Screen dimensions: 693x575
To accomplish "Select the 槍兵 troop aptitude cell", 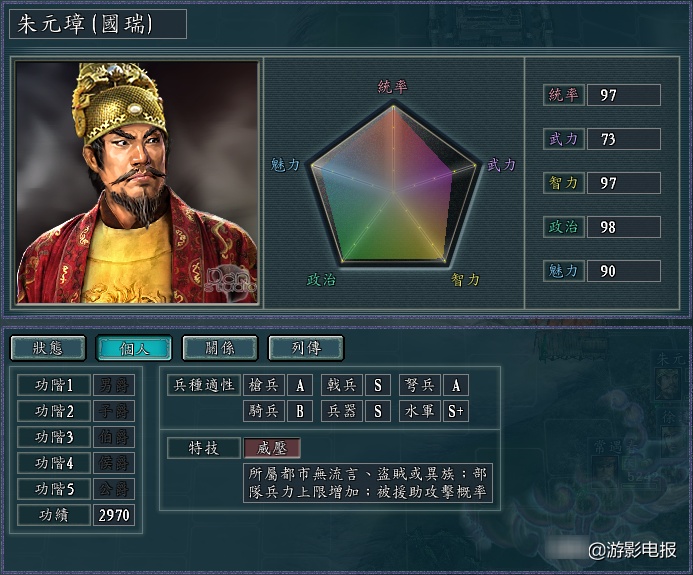I will point(264,385).
